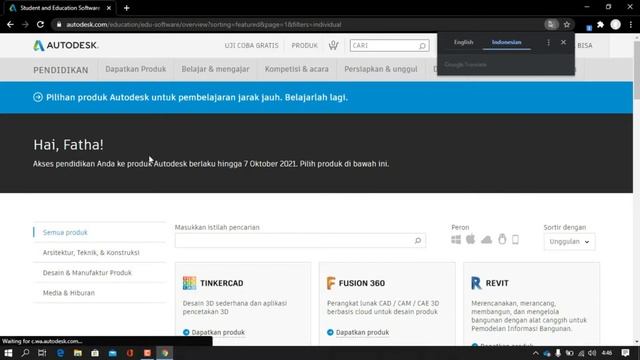Open the Persiapan & unggul menu

(x=381, y=69)
